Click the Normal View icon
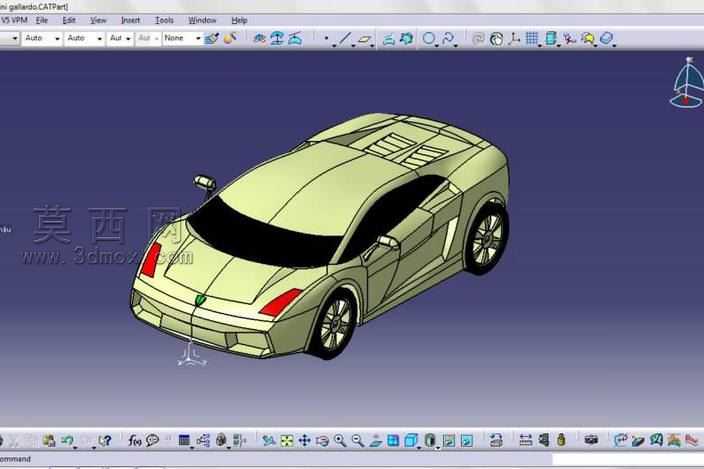 pyautogui.click(x=376, y=441)
